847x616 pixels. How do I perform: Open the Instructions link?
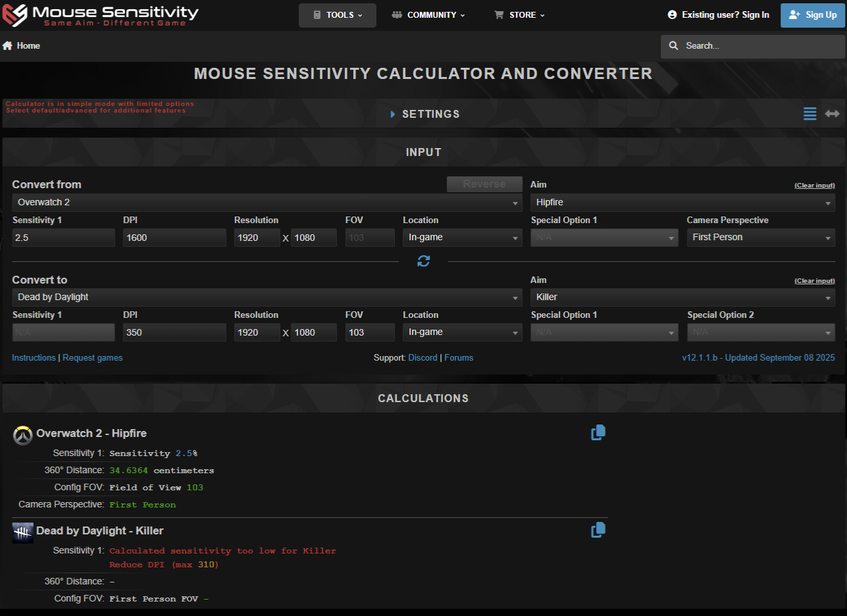click(34, 358)
